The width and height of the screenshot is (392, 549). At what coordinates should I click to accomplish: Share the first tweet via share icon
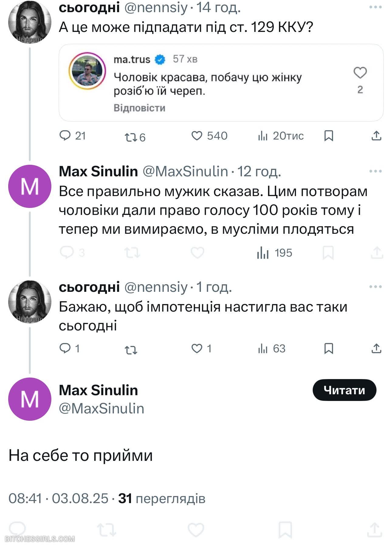376,136
